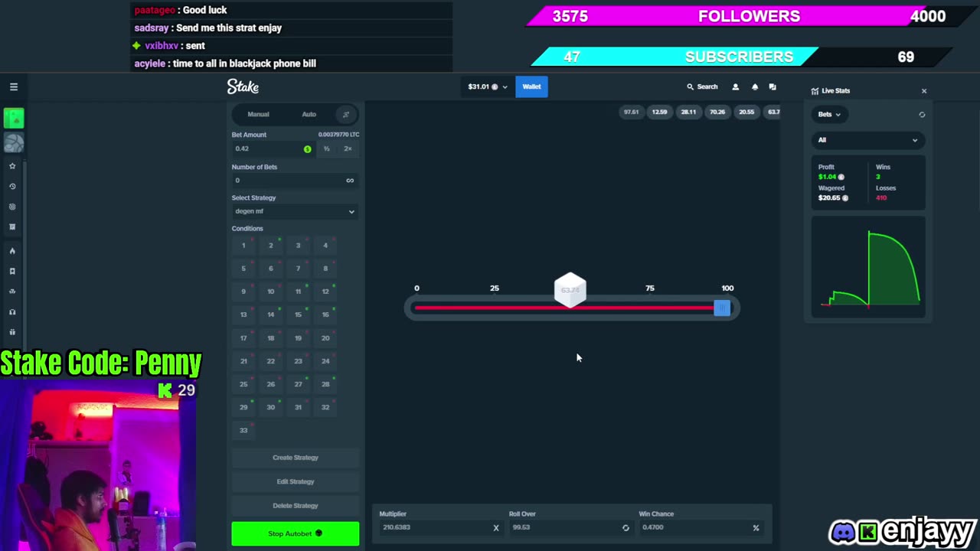Toggle condition 33 block
980x551 pixels.
point(243,430)
